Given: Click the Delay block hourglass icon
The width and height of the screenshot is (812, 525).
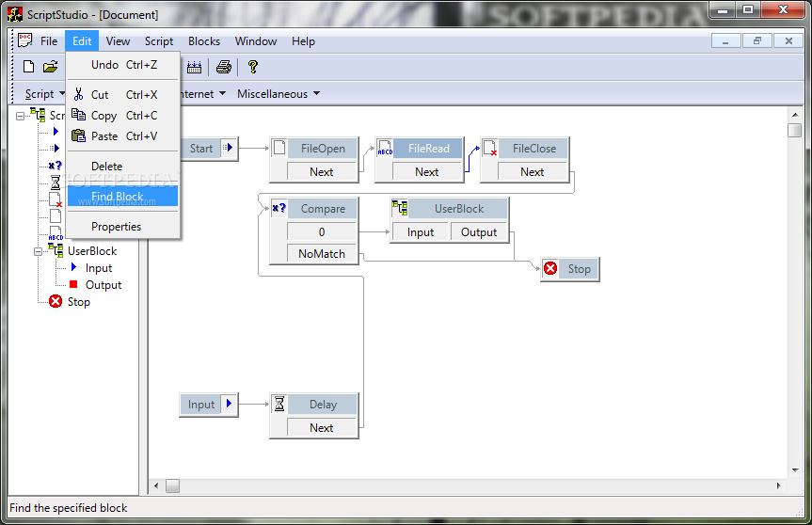Looking at the screenshot, I should [279, 404].
